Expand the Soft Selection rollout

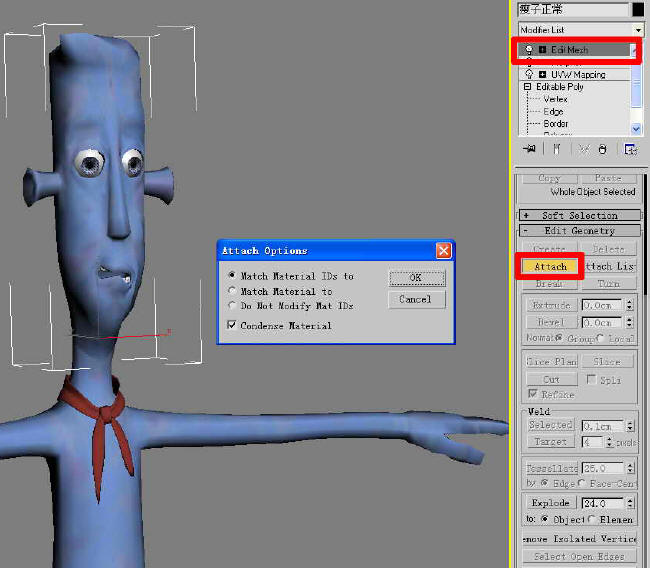(580, 215)
